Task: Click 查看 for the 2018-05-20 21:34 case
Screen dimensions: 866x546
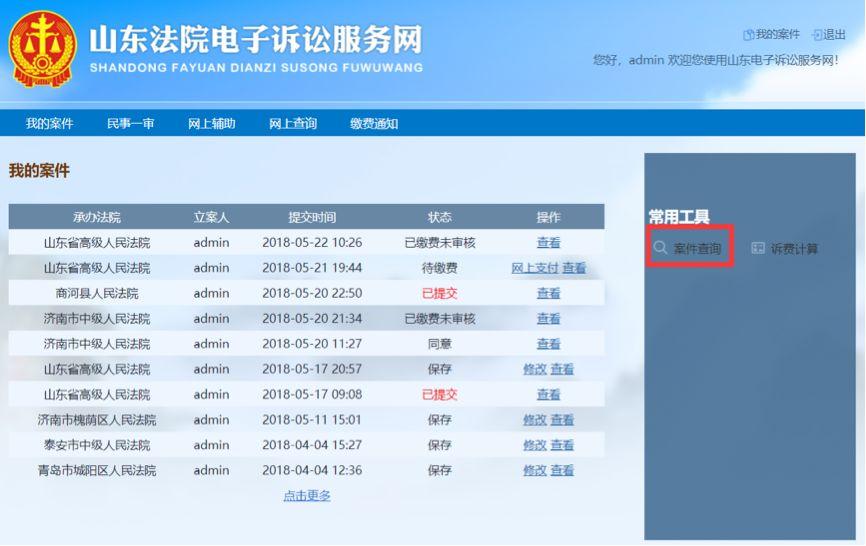Action: coord(548,319)
